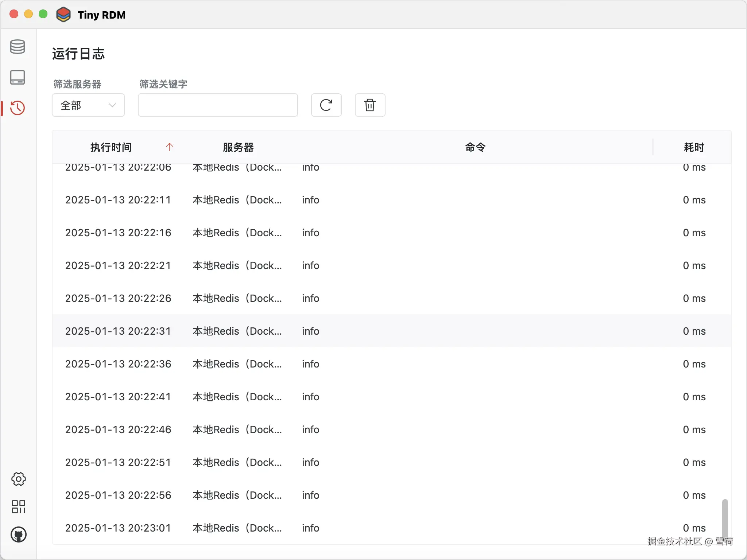
Task: Open the database connections sidebar icon
Action: (18, 47)
